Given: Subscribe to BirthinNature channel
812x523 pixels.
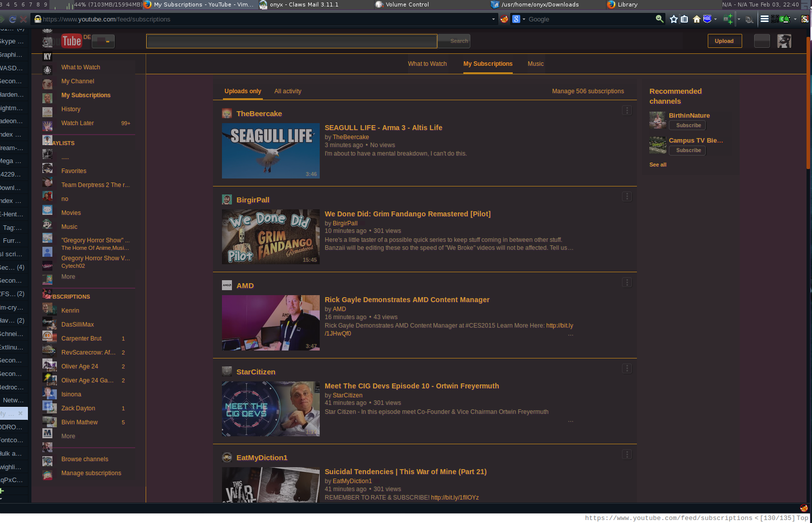Looking at the screenshot, I should [688, 126].
